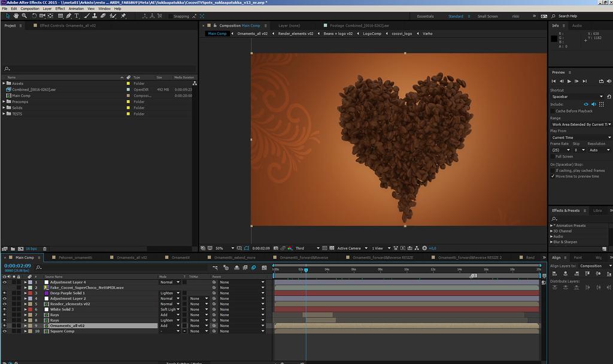
Task: Select the Rotation tool
Action: point(34,16)
